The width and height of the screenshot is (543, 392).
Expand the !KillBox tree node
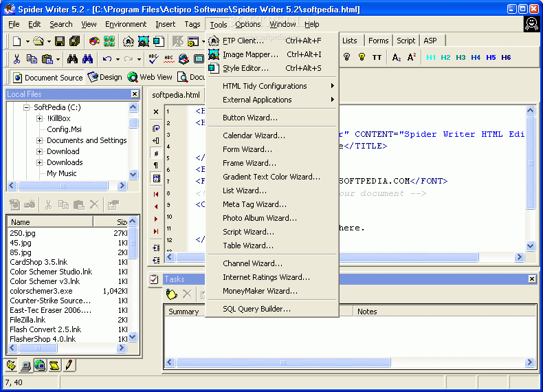(39, 118)
